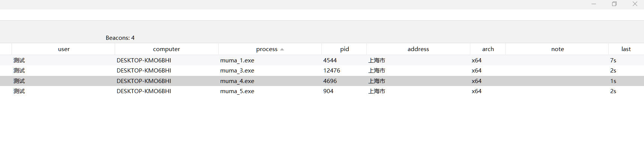This screenshot has height=151, width=644.
Task: Click the pid 12476 cell
Action: pyautogui.click(x=332, y=71)
